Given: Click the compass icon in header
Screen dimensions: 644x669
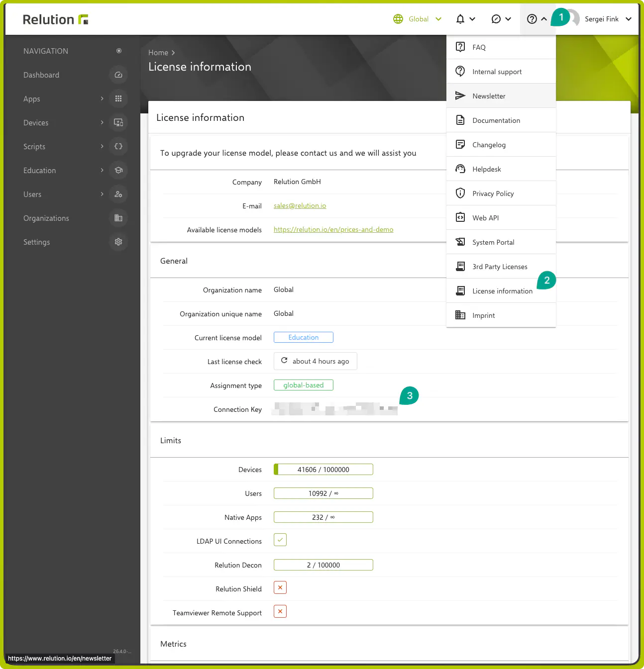Looking at the screenshot, I should 496,19.
